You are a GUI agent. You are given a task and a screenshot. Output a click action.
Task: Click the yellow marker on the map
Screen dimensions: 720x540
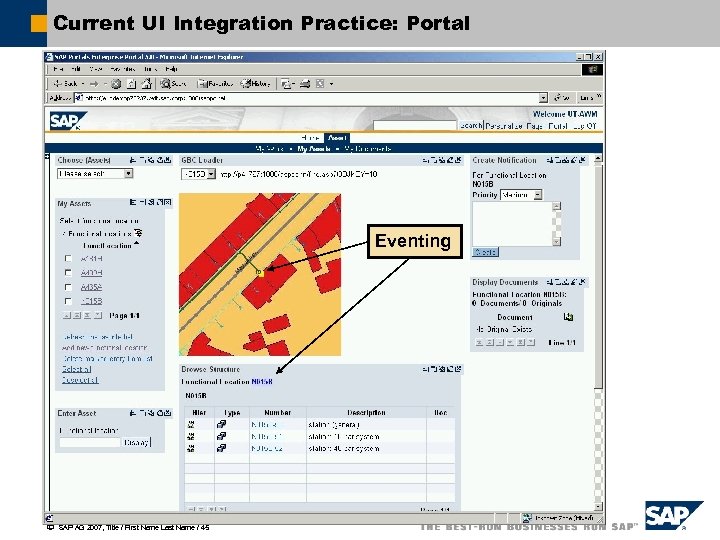[x=259, y=272]
